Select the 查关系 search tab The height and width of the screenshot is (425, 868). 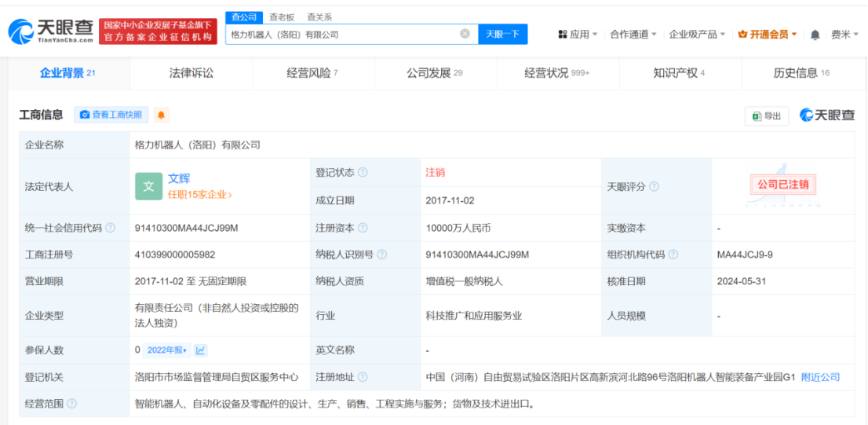click(x=319, y=17)
